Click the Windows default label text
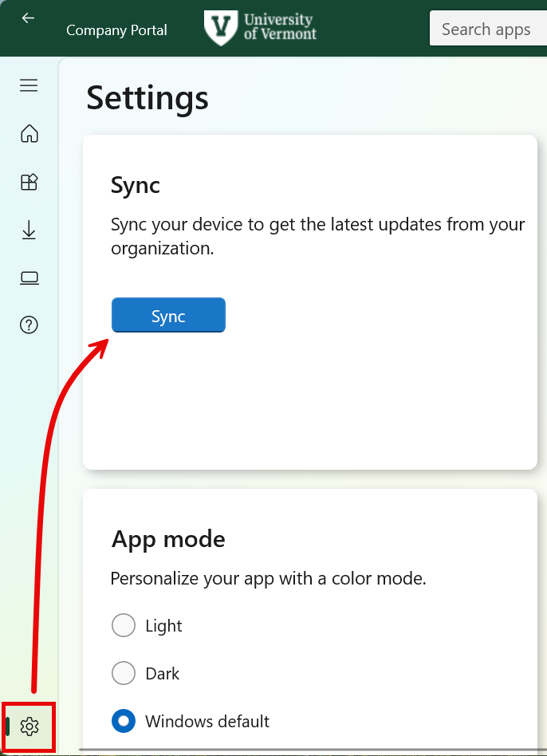Screen dimensions: 547x756 point(207,722)
